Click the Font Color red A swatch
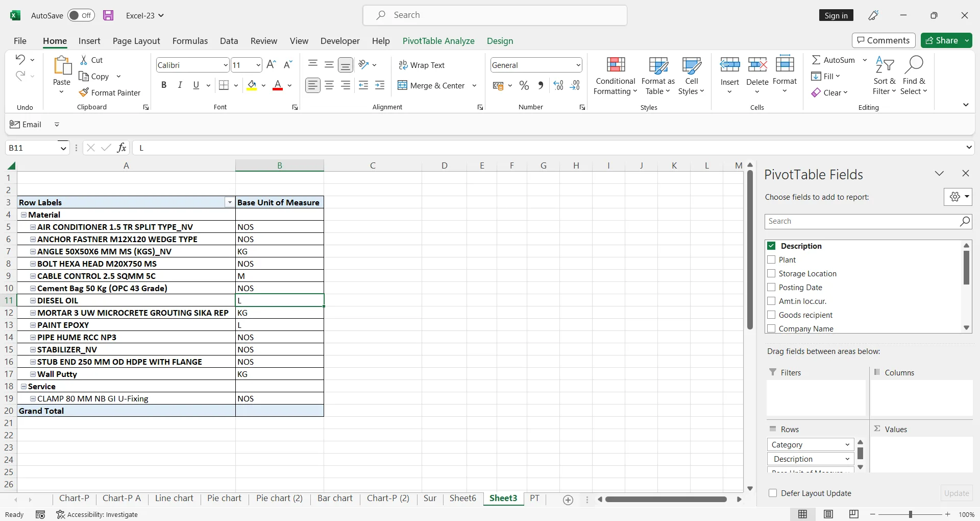Screen dimensions: 980x521 point(278,85)
